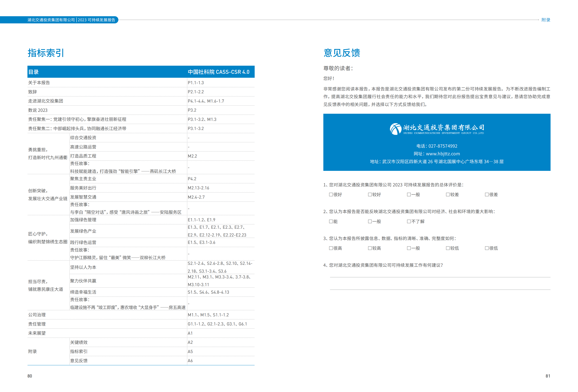Image resolution: width=578 pixels, height=392 pixels.
Task: Select the P1.1-1.3 cell
Action: point(196,83)
